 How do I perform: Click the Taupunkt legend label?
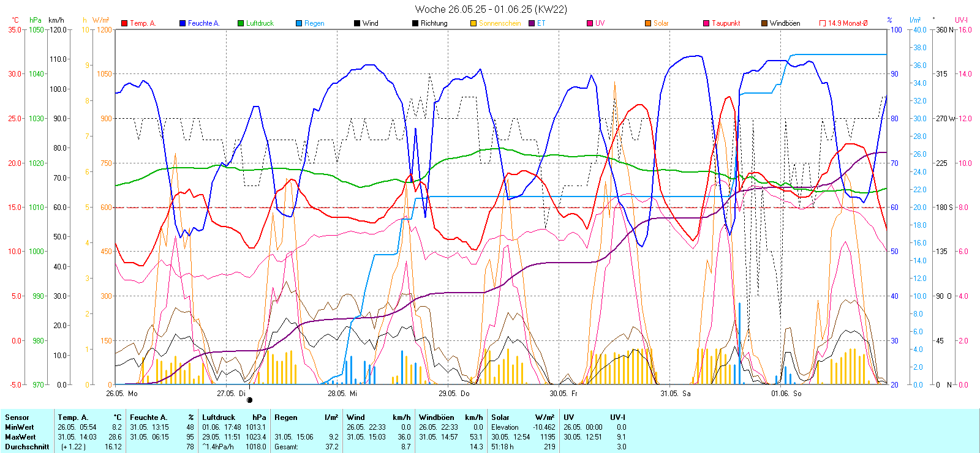tap(726, 23)
